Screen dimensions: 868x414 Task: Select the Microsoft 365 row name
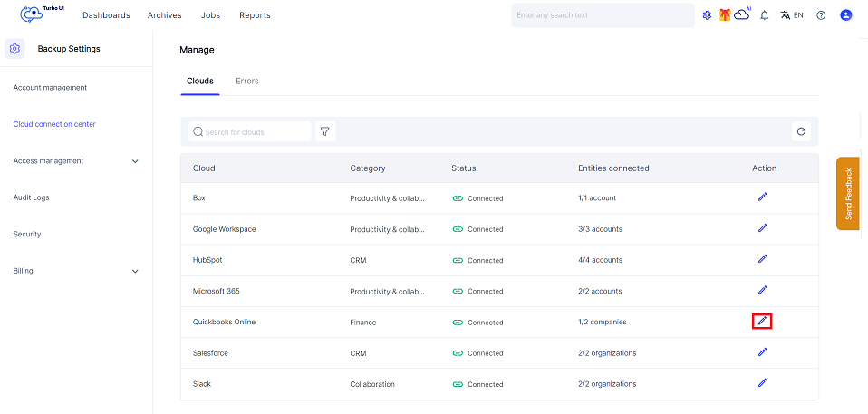coord(216,291)
